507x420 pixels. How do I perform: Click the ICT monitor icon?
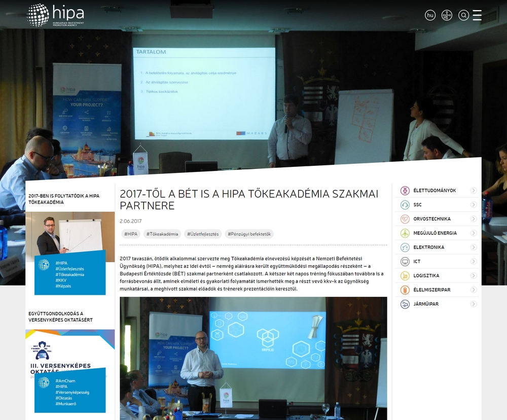(405, 261)
